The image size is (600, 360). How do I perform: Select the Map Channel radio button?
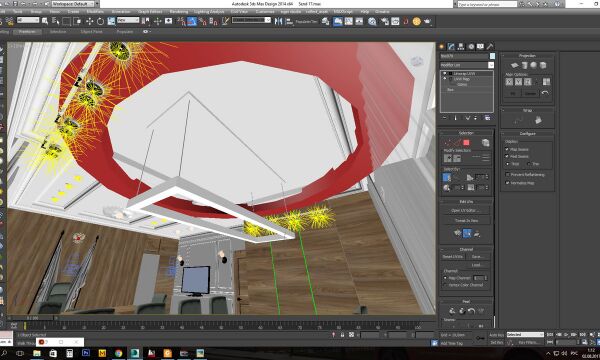pyautogui.click(x=445, y=278)
